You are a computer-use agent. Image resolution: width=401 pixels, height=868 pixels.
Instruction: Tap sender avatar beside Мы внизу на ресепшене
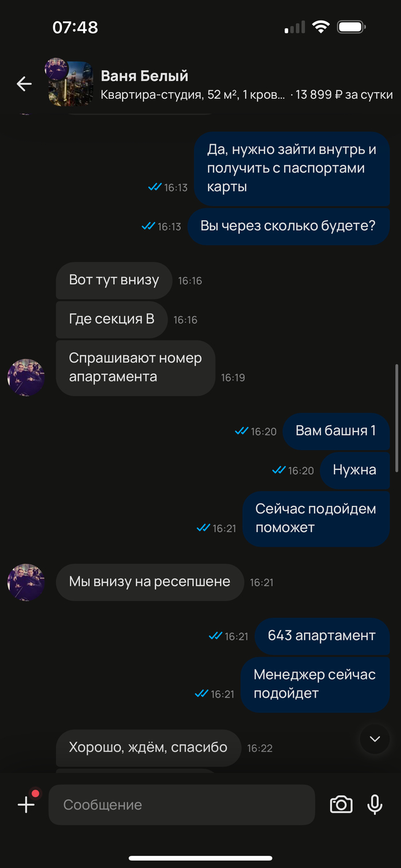(x=26, y=582)
